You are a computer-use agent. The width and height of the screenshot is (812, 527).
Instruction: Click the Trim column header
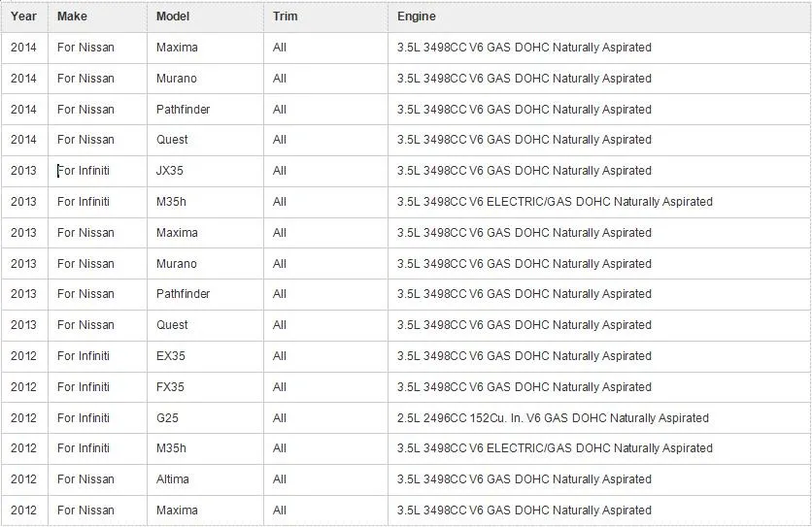tap(325, 16)
